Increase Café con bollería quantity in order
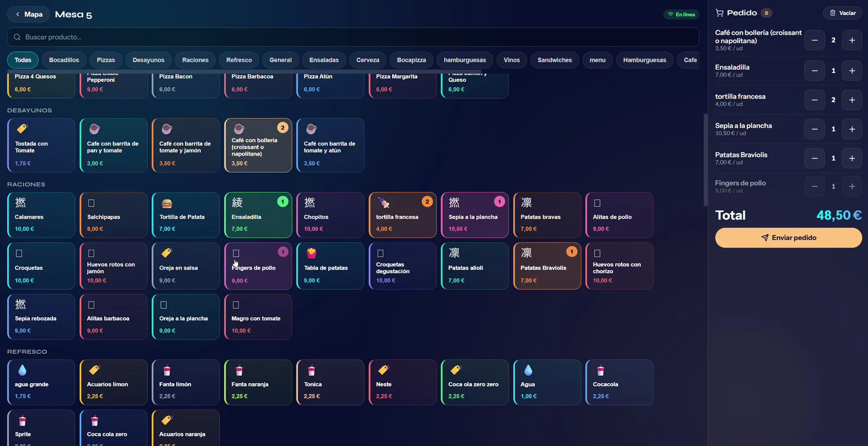 tap(852, 41)
